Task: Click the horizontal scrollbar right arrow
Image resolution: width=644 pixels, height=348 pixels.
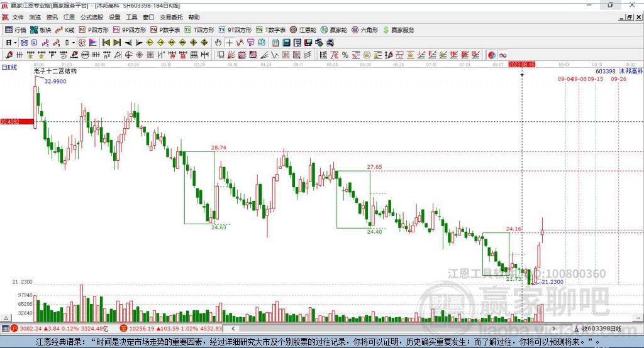Action: tap(553, 329)
